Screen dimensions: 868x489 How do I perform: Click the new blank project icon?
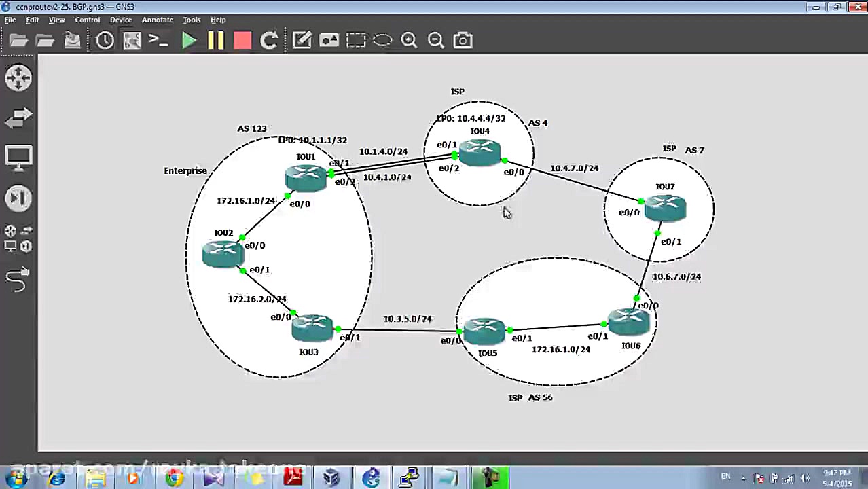click(18, 41)
